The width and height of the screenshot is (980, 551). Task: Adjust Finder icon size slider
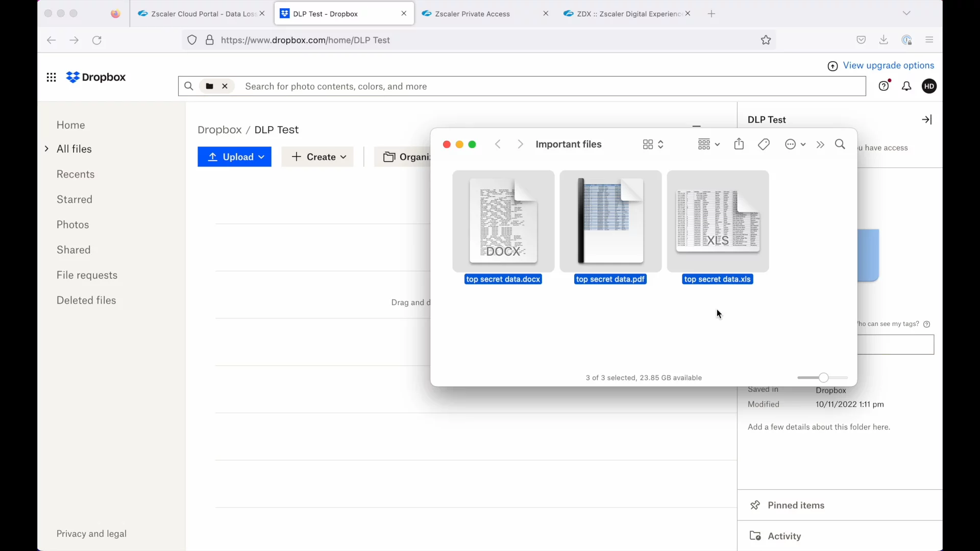(x=823, y=378)
